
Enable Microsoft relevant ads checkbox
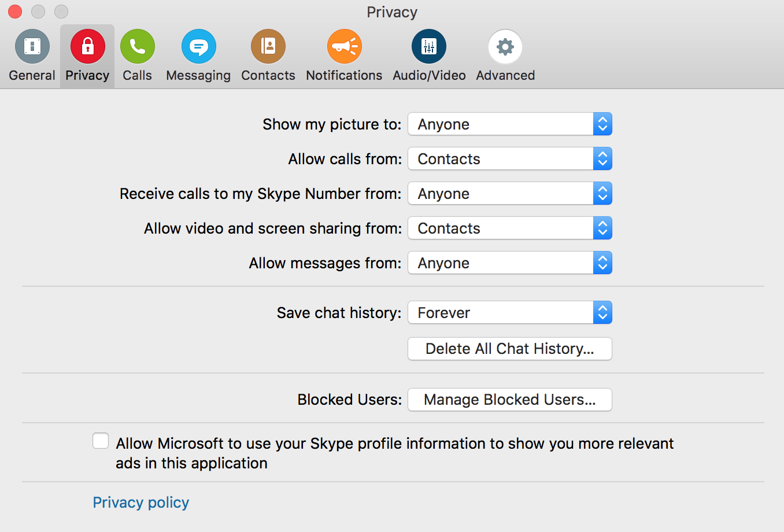[x=101, y=441]
